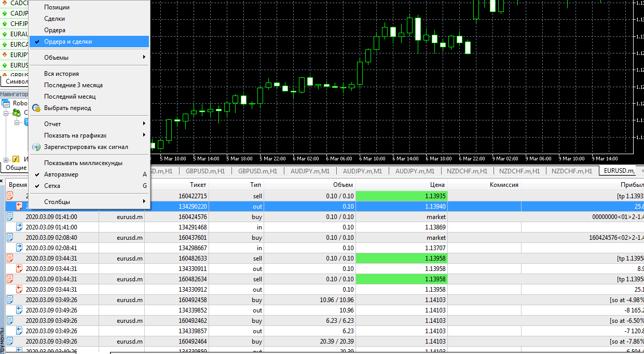Open the Столбцы submenu

[x=89, y=202]
